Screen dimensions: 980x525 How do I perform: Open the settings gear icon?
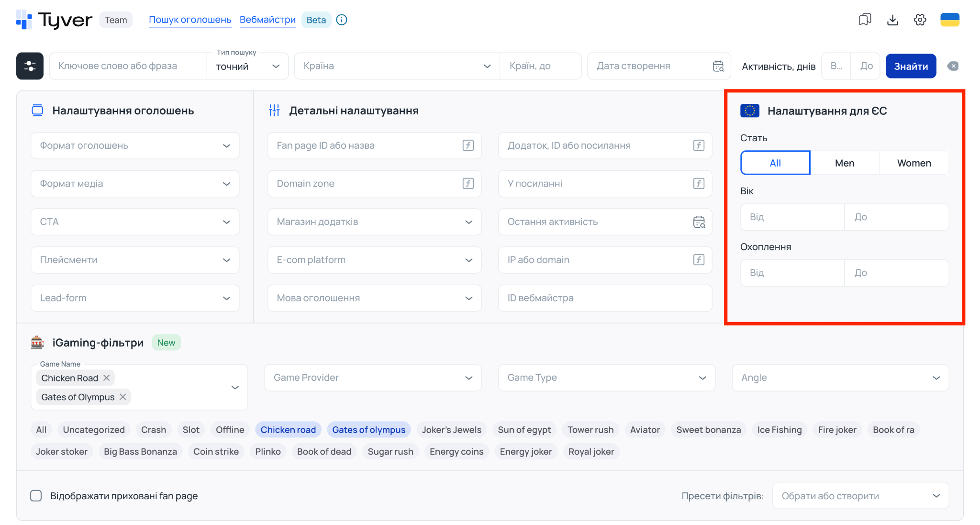(x=920, y=20)
